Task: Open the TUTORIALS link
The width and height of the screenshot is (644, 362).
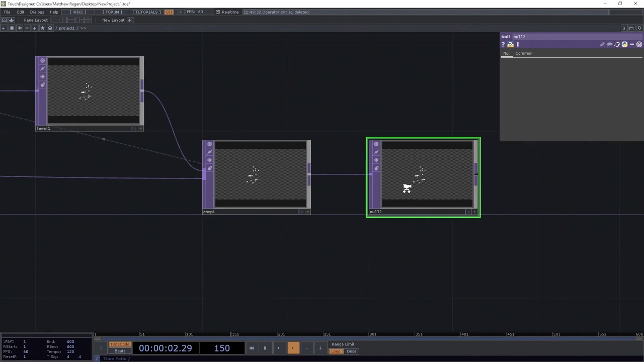Action: 146,12
